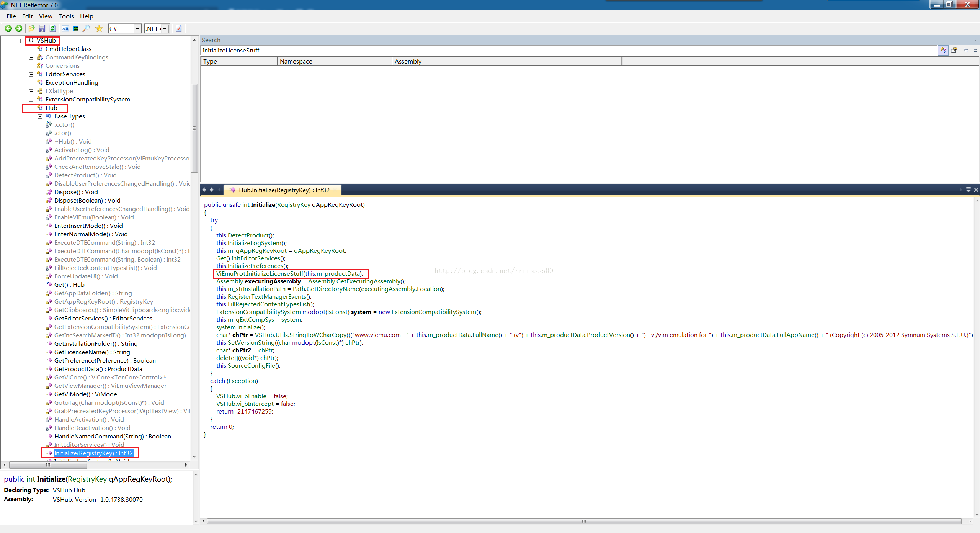
Task: Expand the CmdHelperClass tree node
Action: [31, 49]
